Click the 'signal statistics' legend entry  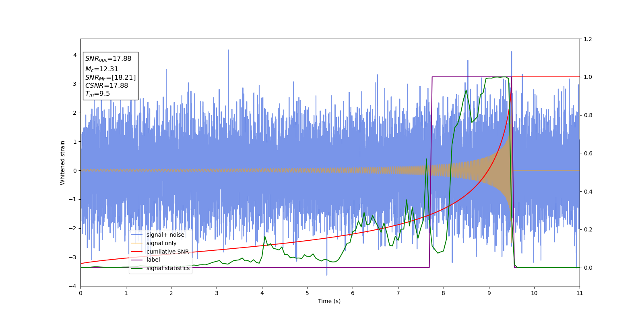(x=168, y=268)
